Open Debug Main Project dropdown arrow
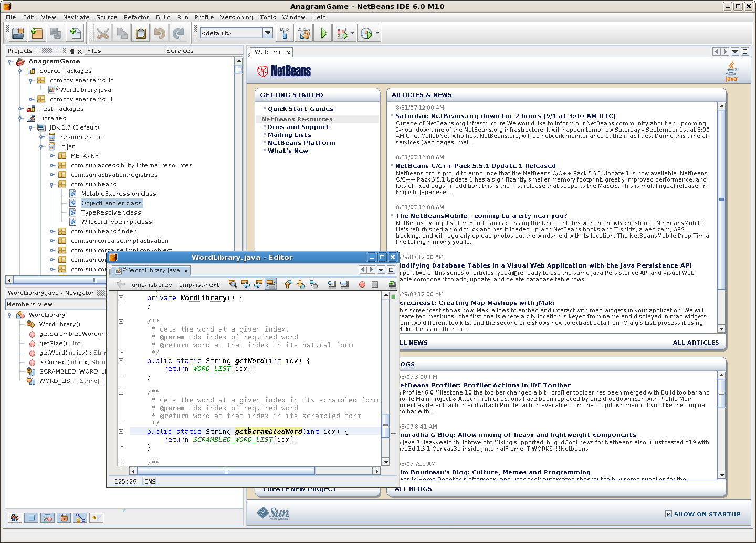The image size is (756, 543). 352,34
